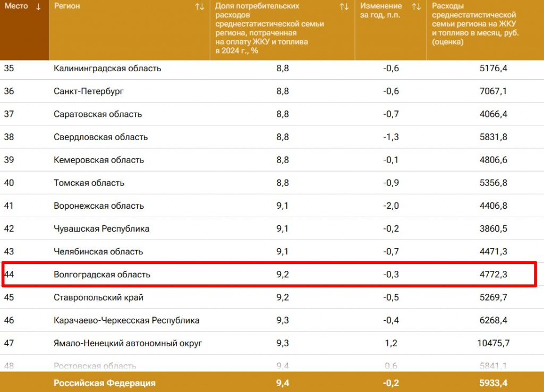
Task: Click Российская Федерация in the footer row
Action: coord(105,383)
